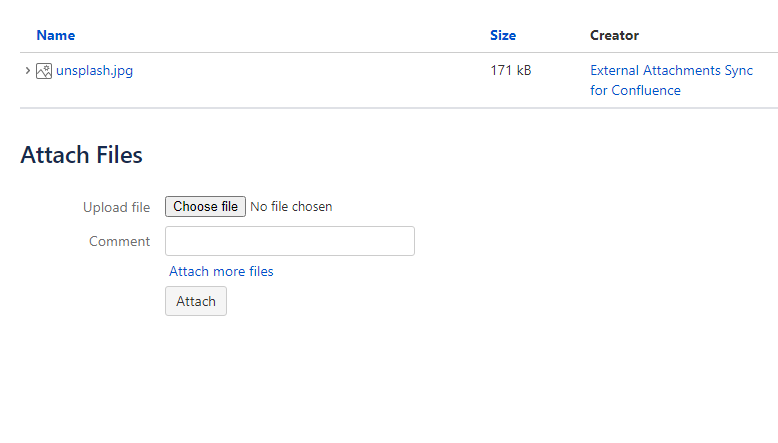Focus the Comment text field
The image size is (778, 443).
pyautogui.click(x=289, y=241)
